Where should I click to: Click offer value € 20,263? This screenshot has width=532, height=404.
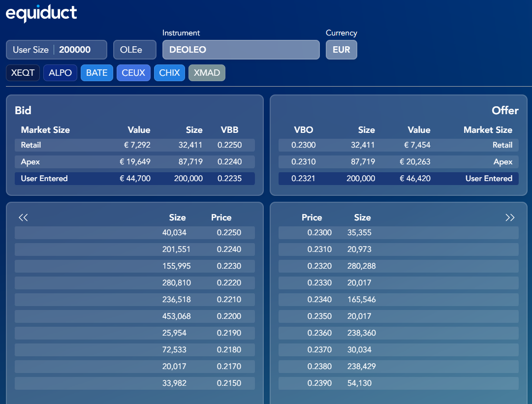click(x=415, y=161)
